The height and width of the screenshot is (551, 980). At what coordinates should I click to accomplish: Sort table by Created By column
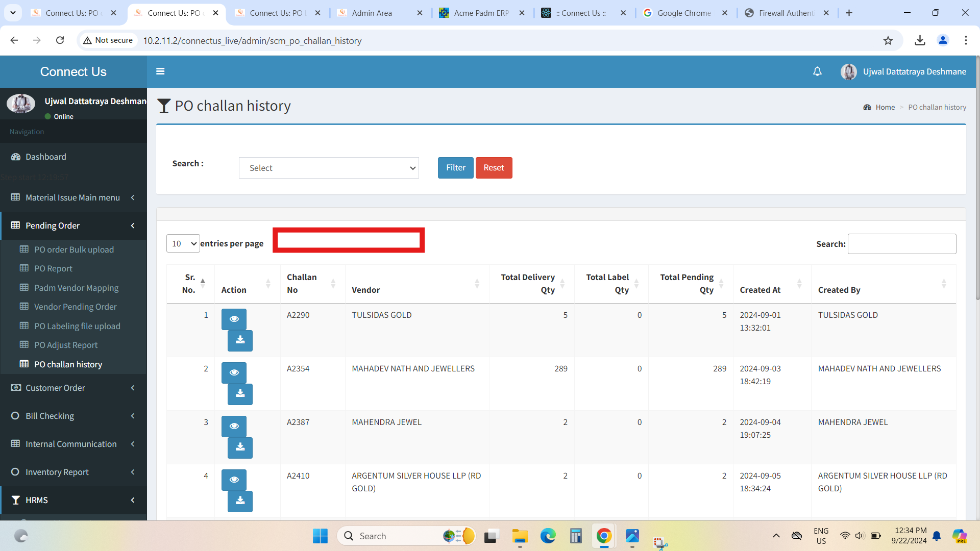tap(883, 284)
